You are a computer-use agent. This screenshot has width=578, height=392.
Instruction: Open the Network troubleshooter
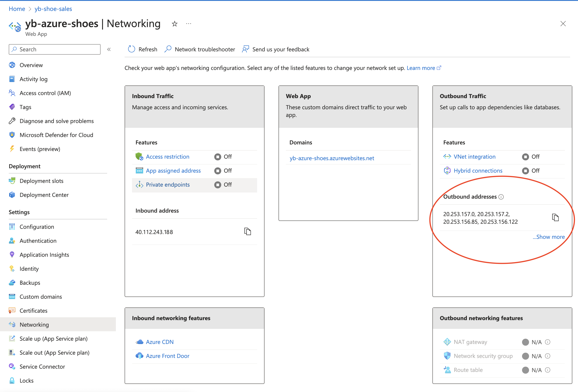click(204, 49)
